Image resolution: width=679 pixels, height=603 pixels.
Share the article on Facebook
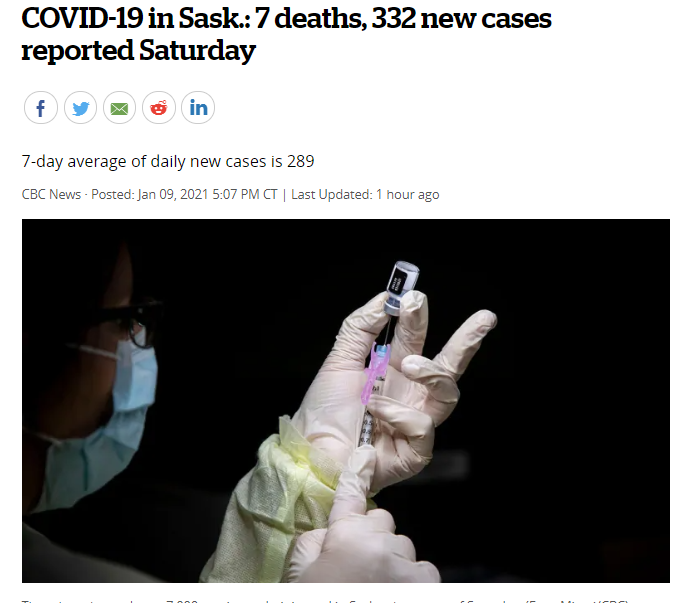tap(41, 107)
